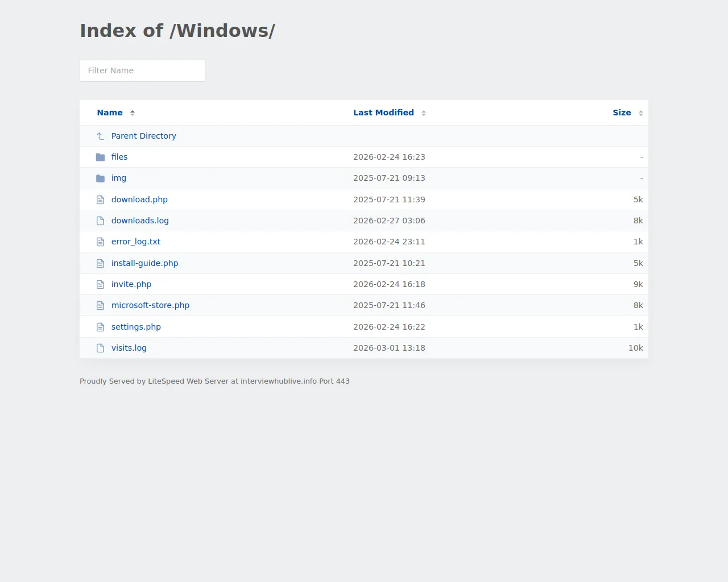Click the 2026-02-24 16:23 date for files
The width and height of the screenshot is (728, 582).
tap(389, 157)
